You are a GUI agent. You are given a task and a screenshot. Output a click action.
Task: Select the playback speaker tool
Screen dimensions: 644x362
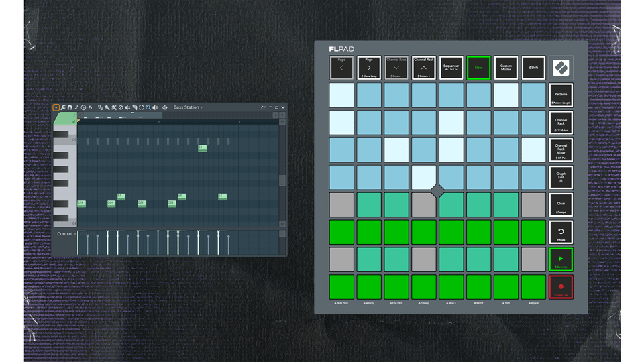tap(155, 107)
